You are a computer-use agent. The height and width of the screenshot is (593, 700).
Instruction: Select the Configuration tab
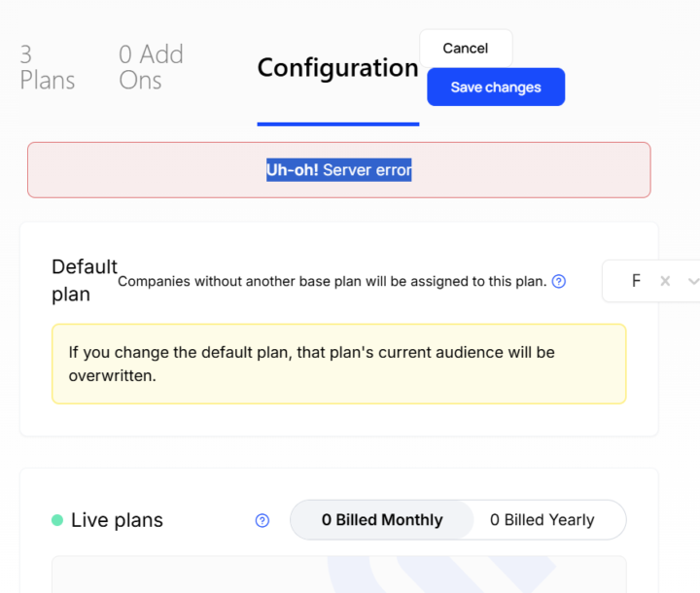click(338, 68)
